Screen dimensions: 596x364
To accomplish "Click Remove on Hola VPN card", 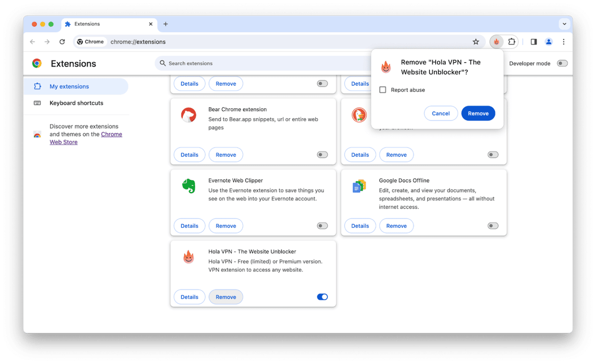I will click(x=226, y=297).
